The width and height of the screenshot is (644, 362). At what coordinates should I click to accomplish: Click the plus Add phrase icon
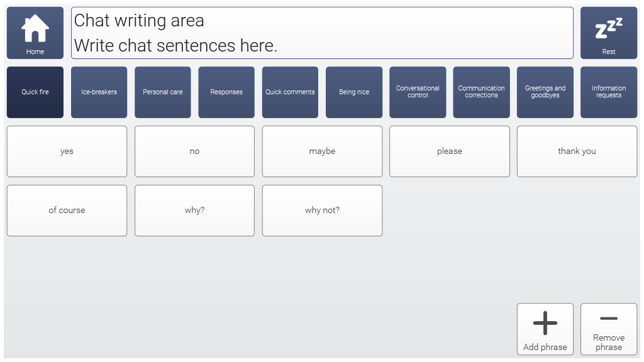(545, 324)
